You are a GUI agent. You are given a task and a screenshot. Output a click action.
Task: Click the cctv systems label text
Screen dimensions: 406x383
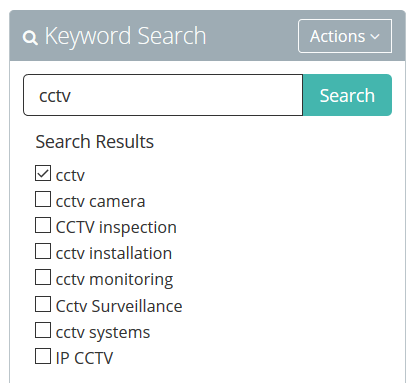(x=103, y=333)
